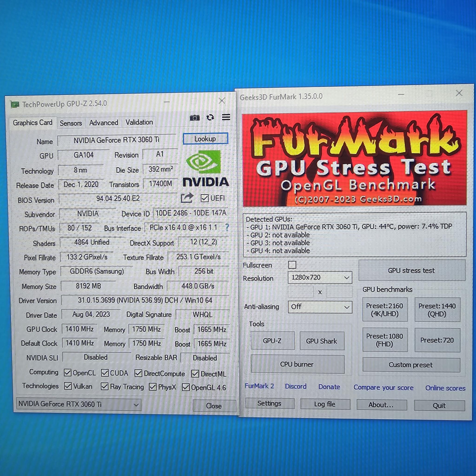
Task: Open the GPU selector dropdown in GPU-Z
Action: point(79,404)
